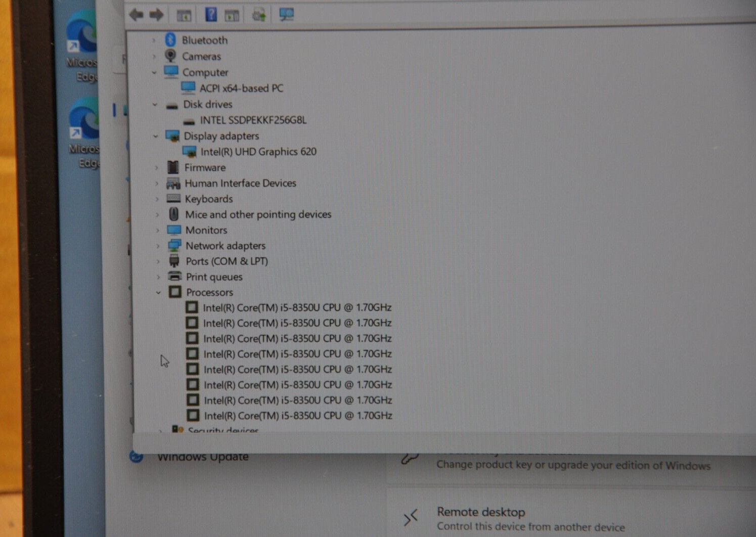Screen dimensions: 756x537
Task: Expand the Monitors node
Action: [158, 231]
